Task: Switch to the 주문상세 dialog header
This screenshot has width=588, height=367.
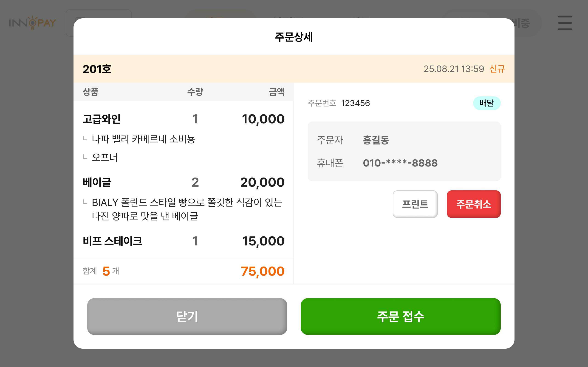Action: coord(294,37)
